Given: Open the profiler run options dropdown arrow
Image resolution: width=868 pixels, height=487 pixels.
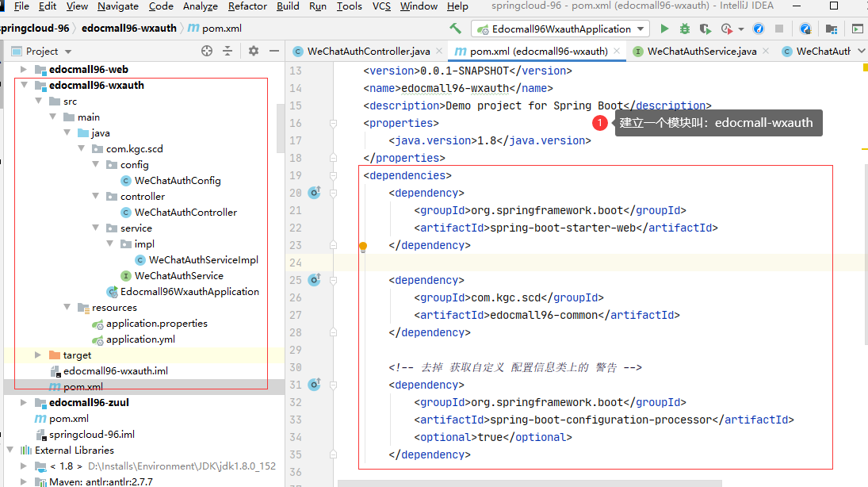Looking at the screenshot, I should tap(740, 29).
